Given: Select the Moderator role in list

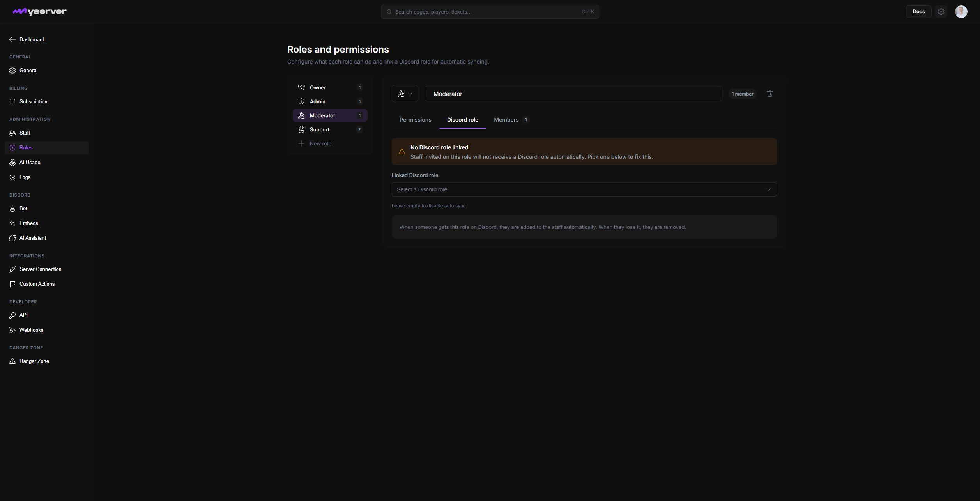Looking at the screenshot, I should (x=330, y=115).
